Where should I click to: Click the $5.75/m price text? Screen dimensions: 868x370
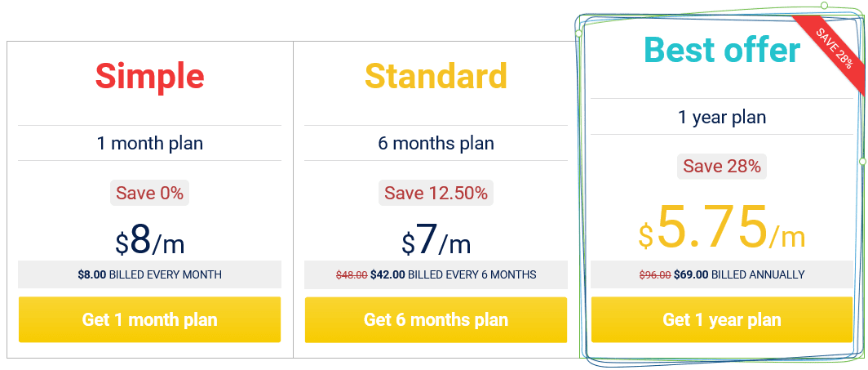(722, 227)
